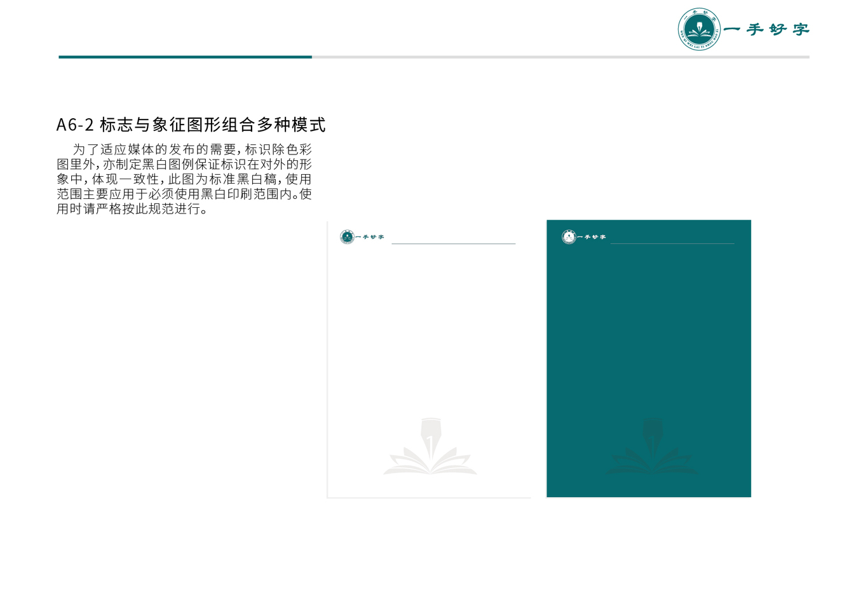Click the pen-and-book watermark on the white page
The height and width of the screenshot is (614, 868).
coord(430,446)
